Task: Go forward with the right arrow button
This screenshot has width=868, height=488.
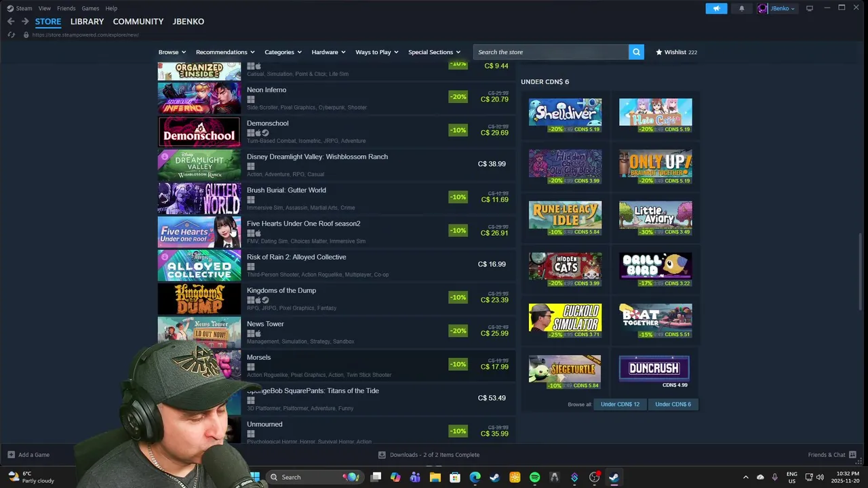Action: click(25, 22)
